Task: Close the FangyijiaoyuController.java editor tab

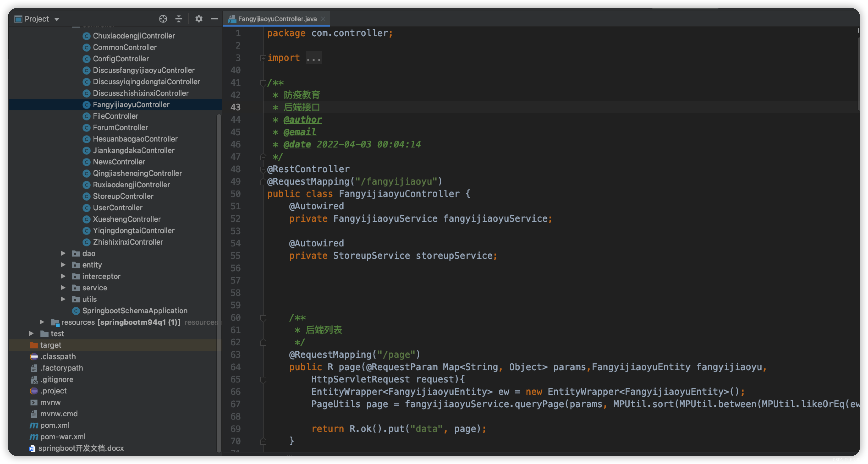Action: [x=323, y=19]
